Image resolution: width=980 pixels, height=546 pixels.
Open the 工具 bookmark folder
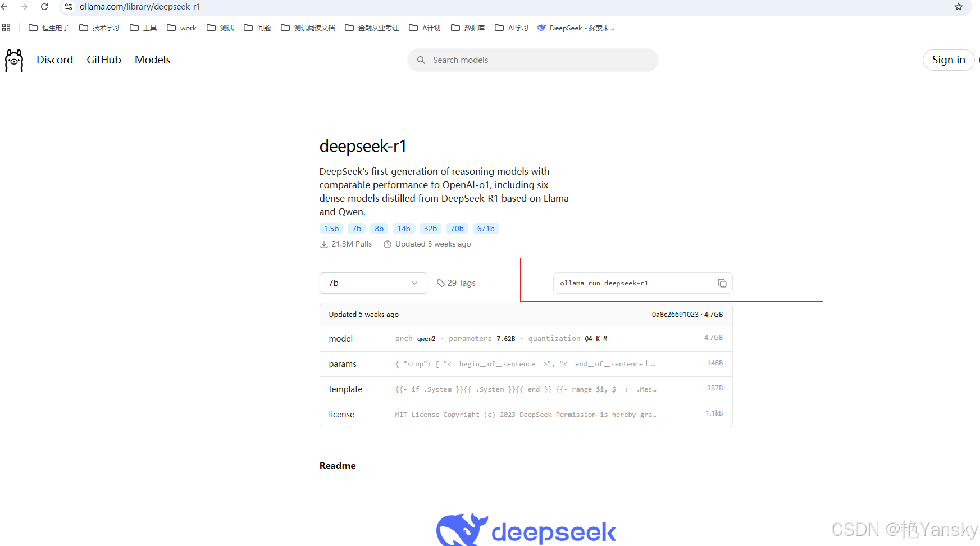click(143, 28)
